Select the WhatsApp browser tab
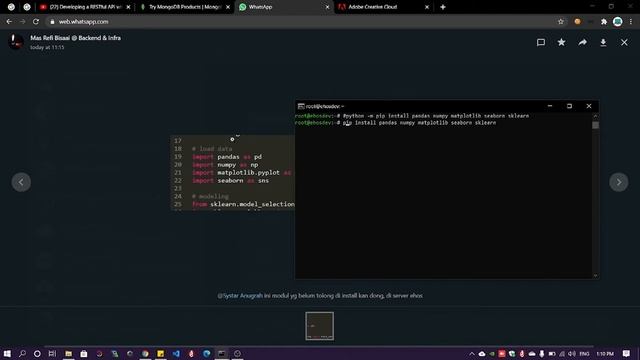640x360 pixels. pyautogui.click(x=284, y=7)
